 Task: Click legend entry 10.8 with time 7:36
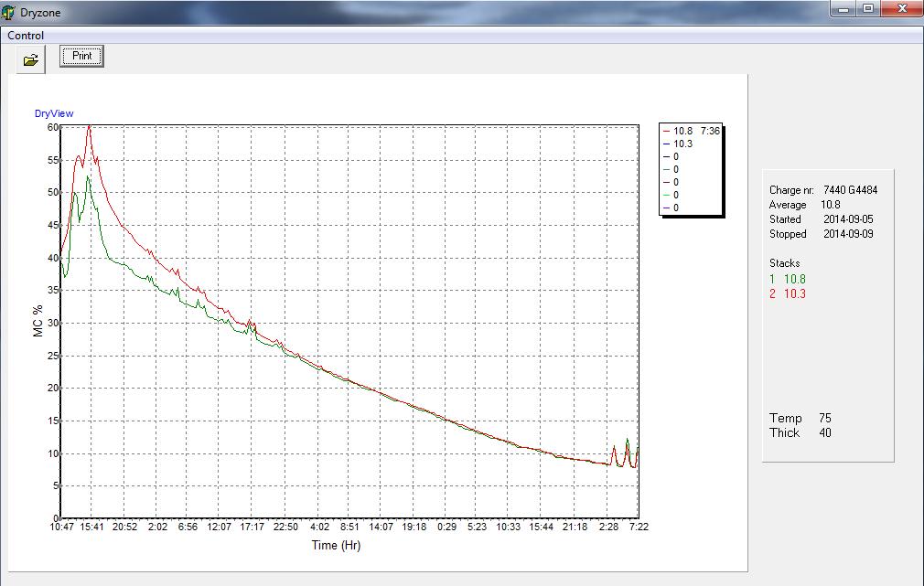click(x=692, y=131)
